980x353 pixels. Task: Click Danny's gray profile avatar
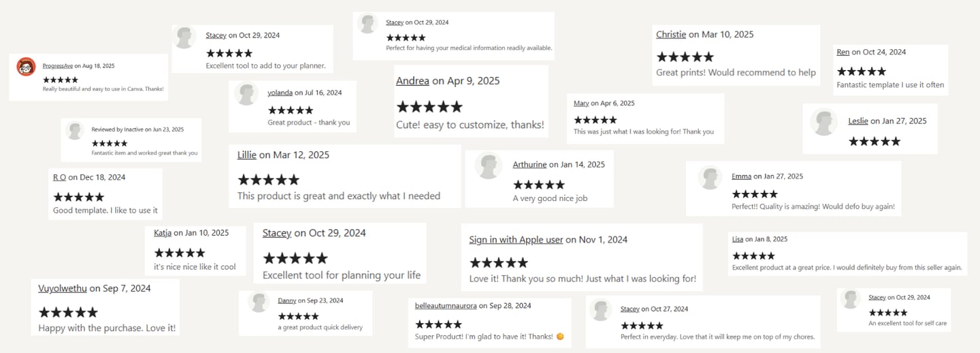[x=259, y=301]
